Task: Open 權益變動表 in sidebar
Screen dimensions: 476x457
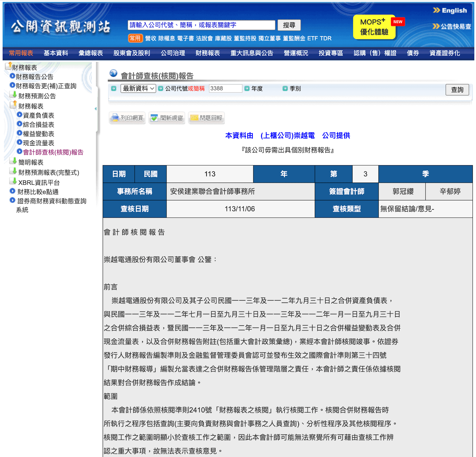Action: click(38, 134)
